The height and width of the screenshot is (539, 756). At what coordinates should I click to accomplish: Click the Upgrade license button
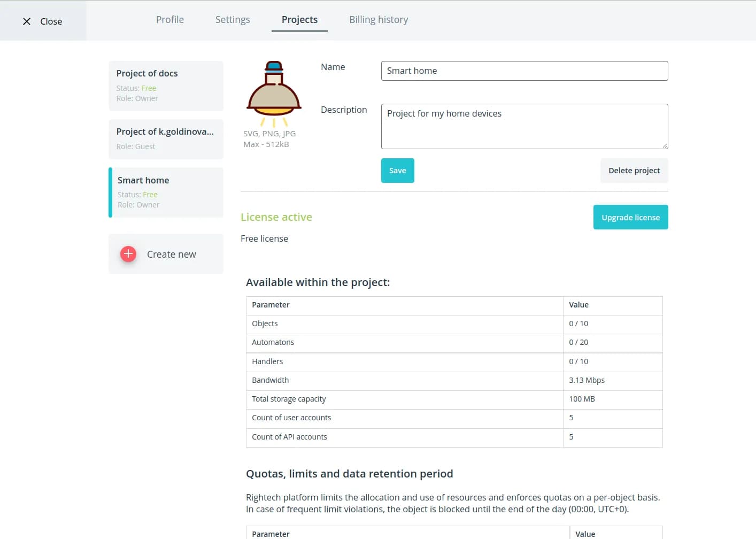pos(630,218)
